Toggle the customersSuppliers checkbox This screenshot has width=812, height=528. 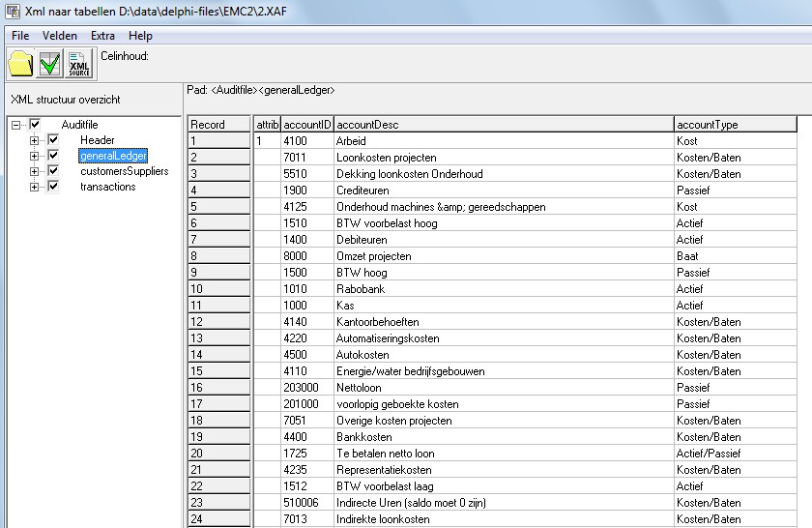tap(53, 171)
